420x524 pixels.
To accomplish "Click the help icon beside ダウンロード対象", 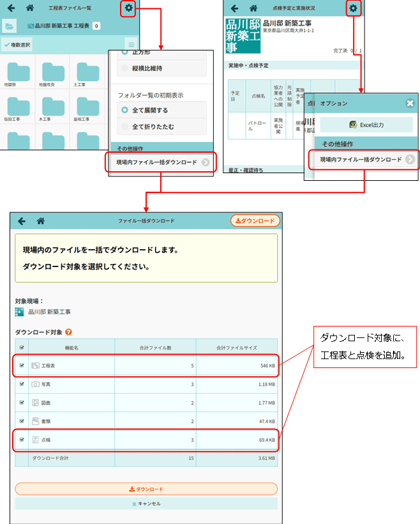I will pos(68,332).
